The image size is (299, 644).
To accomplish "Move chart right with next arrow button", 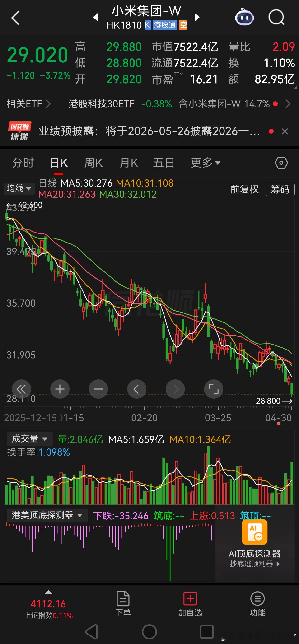I will pyautogui.click(x=175, y=389).
